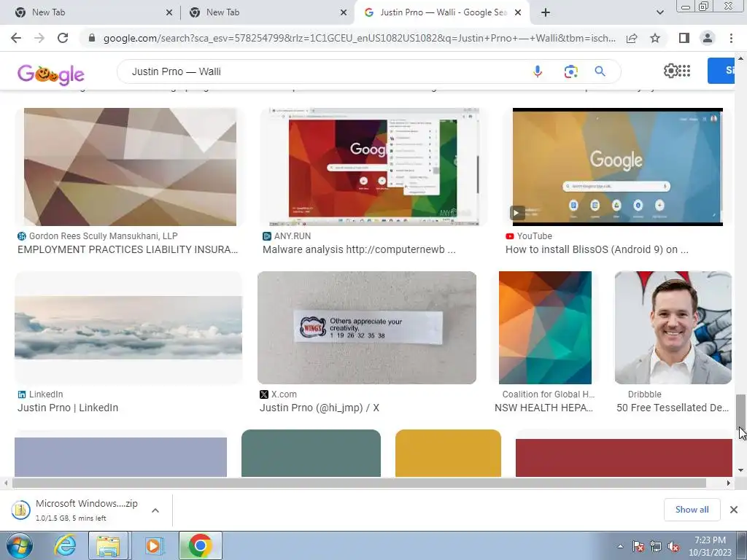Open EMPLOYMENT PRACTICES LIABILITY result link
Viewport: 747px width, 560px height.
click(x=128, y=249)
